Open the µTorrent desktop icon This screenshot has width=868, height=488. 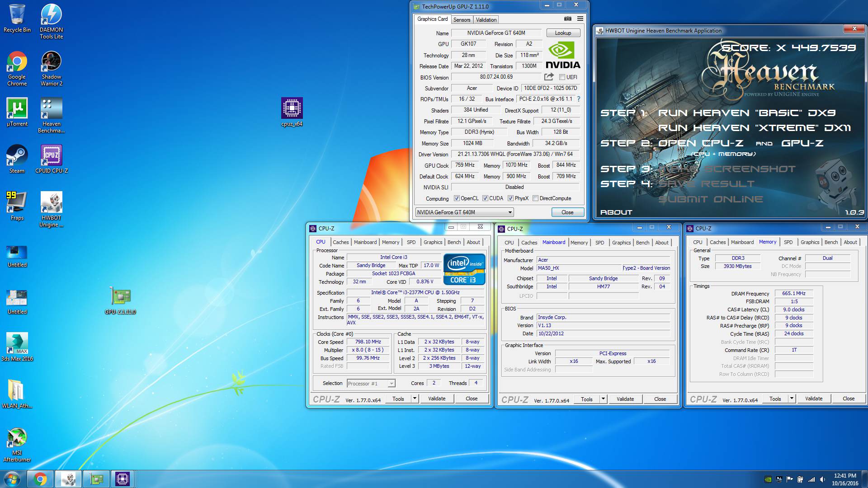[17, 112]
